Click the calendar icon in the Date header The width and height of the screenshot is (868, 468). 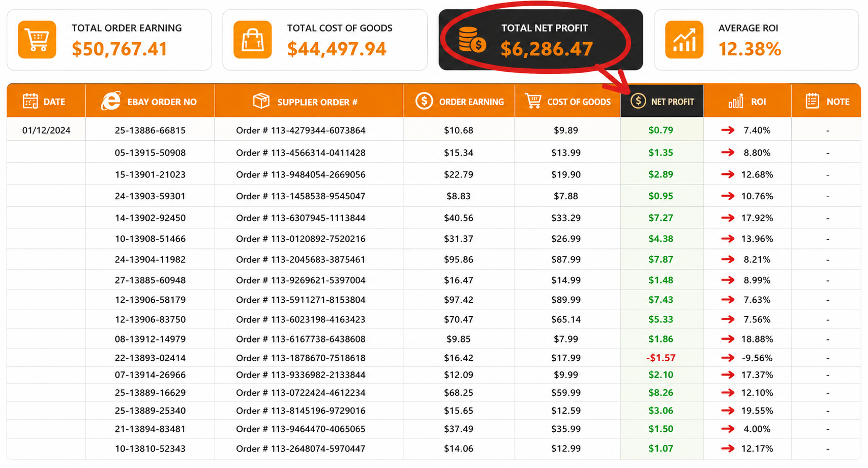pyautogui.click(x=31, y=101)
